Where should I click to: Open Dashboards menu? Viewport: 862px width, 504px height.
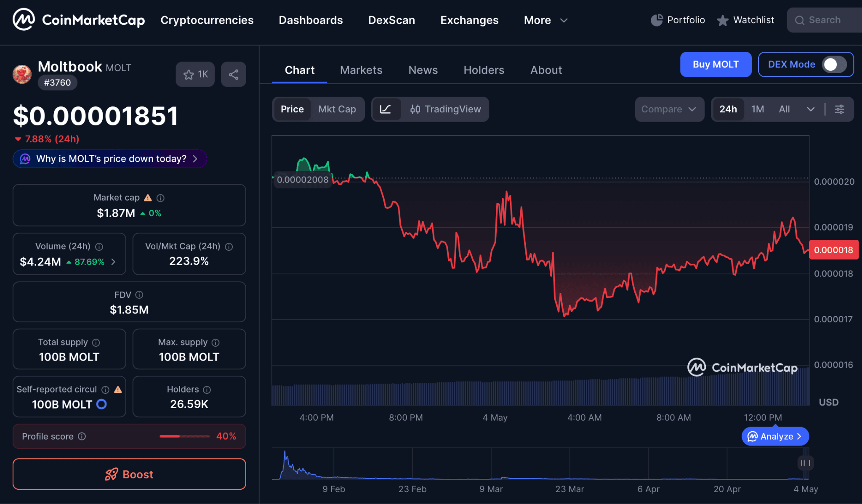pyautogui.click(x=311, y=20)
